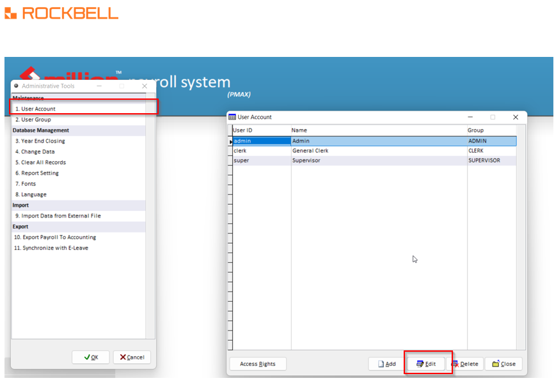Select Export Payroll To Accounting
554x392 pixels.
(x=79, y=237)
